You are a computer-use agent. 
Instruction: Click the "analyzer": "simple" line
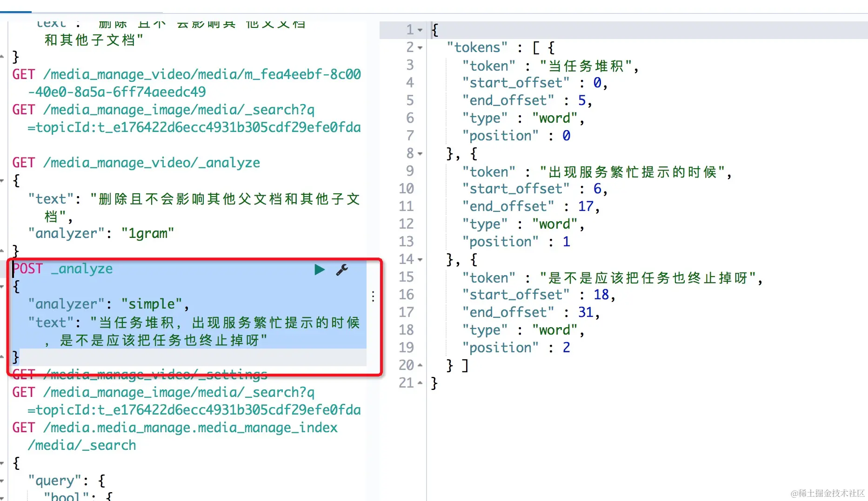[x=108, y=304]
